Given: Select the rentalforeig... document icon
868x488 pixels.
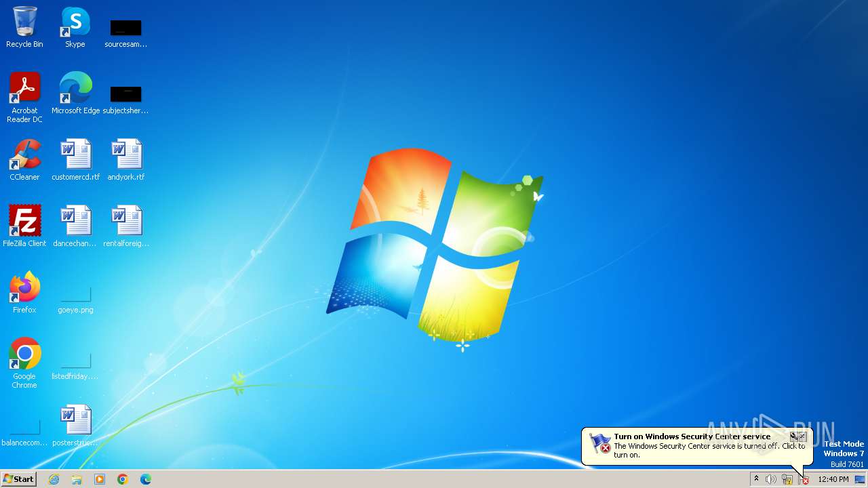Looking at the screenshot, I should pyautogui.click(x=125, y=226).
